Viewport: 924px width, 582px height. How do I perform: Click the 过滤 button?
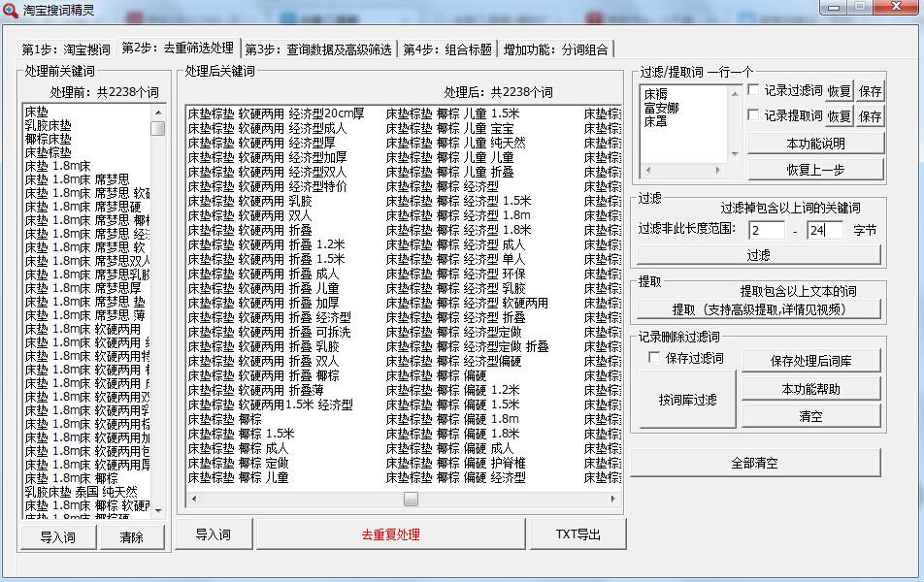click(759, 255)
